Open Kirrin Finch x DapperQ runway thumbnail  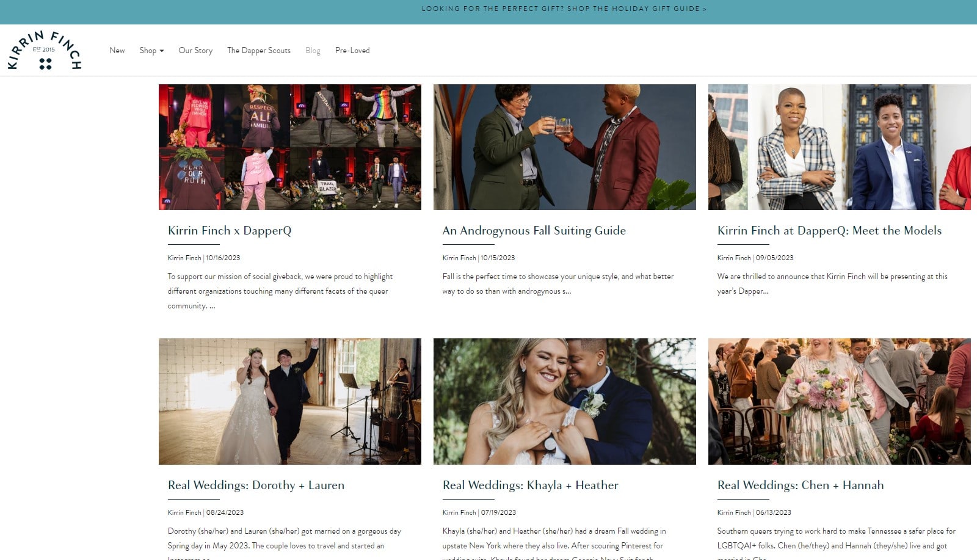[289, 147]
